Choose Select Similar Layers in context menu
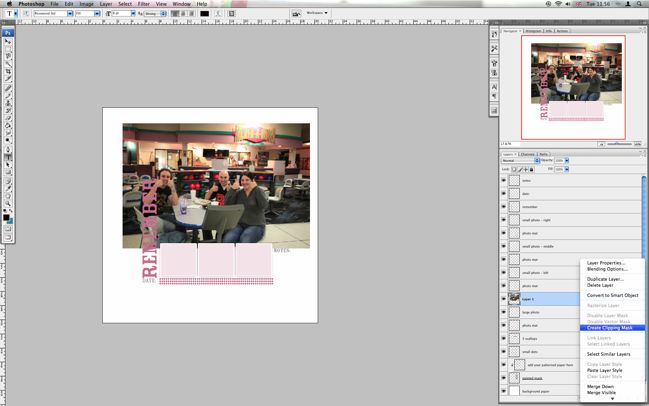649x406 pixels. tap(608, 354)
